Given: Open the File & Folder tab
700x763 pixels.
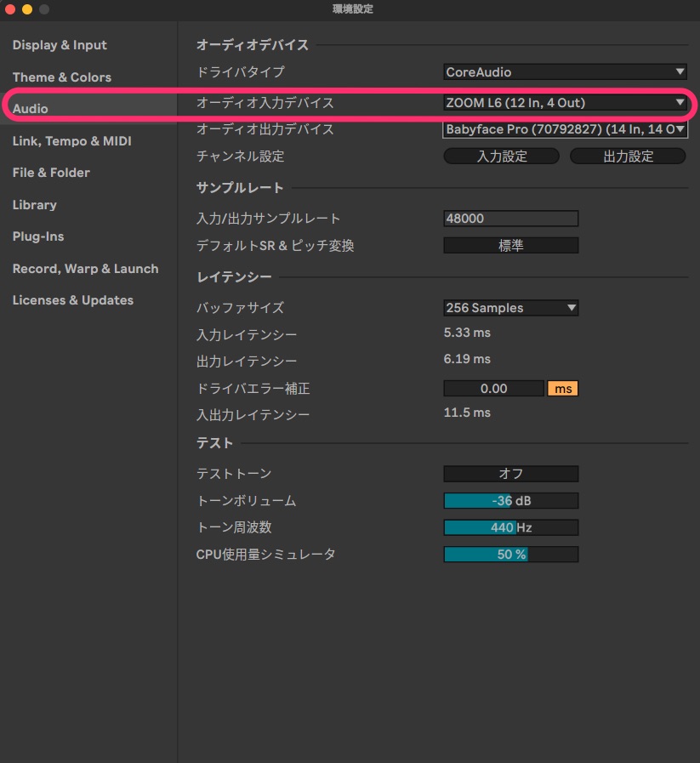Looking at the screenshot, I should click(51, 173).
